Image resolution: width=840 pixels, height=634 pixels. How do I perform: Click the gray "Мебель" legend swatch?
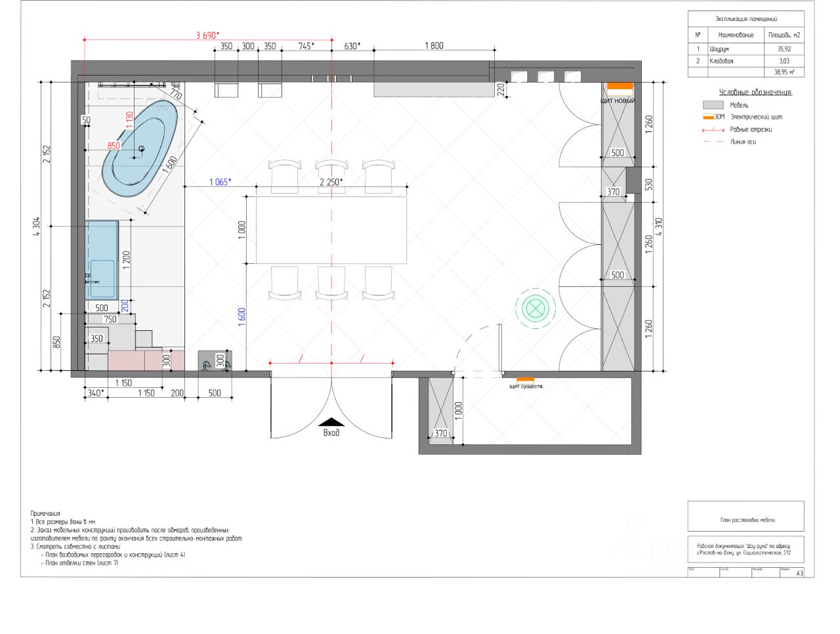click(713, 105)
